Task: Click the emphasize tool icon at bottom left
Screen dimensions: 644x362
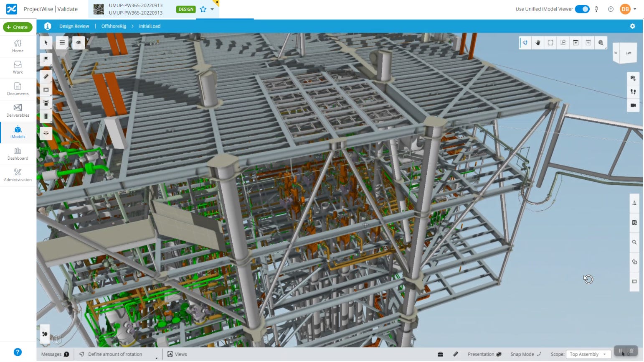Action: point(44,334)
